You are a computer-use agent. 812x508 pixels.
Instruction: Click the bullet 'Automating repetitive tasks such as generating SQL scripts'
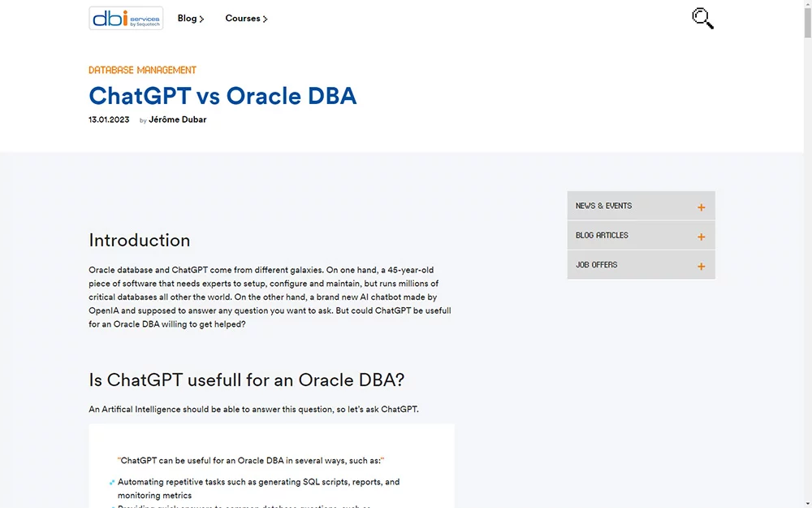click(258, 488)
